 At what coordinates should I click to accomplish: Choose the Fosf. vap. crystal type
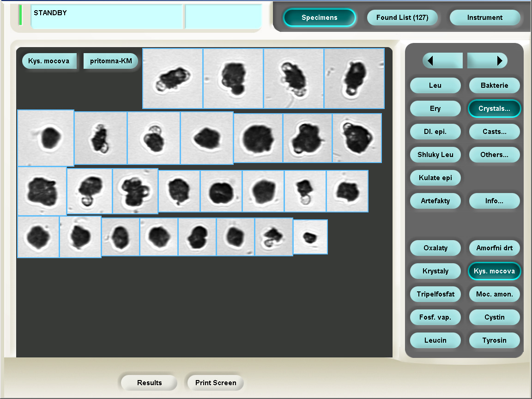435,317
